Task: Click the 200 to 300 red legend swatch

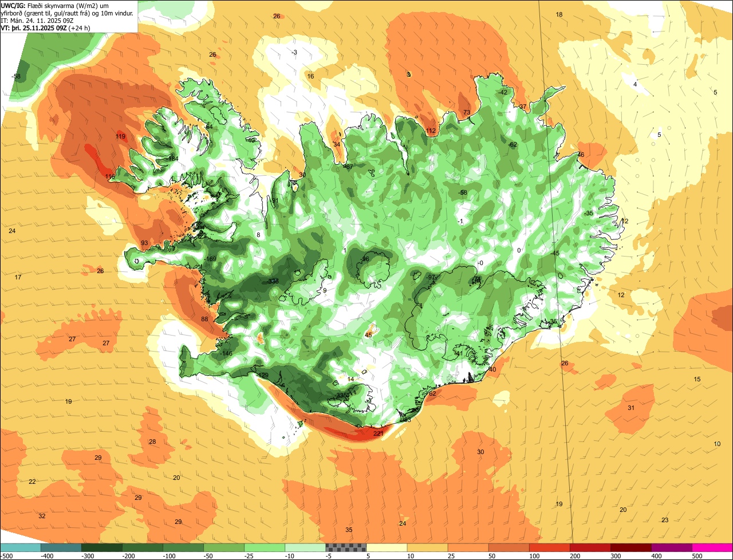Action: coord(590,547)
